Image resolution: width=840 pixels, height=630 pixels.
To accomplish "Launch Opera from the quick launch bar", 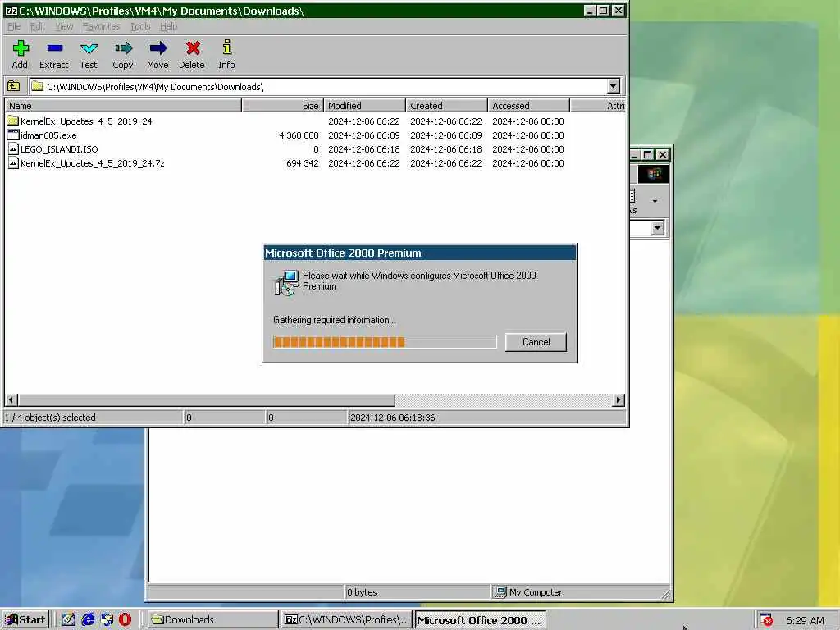I will coord(125,619).
